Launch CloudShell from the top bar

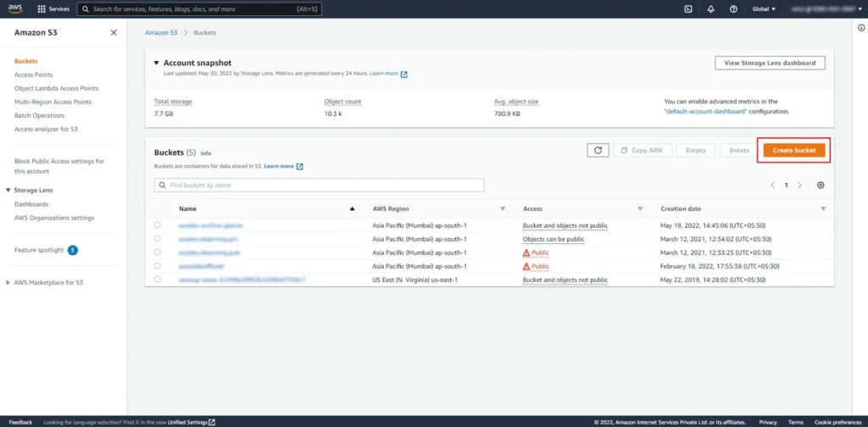(x=689, y=8)
